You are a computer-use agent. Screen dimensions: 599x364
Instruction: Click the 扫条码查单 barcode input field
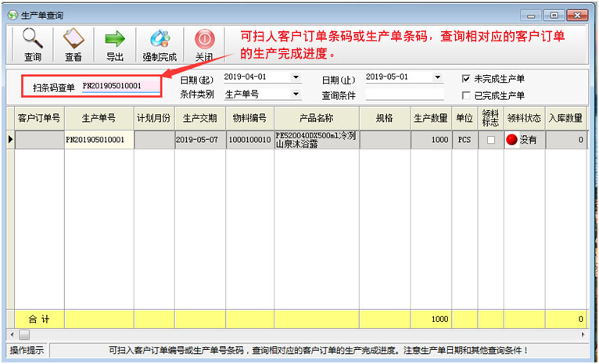pyautogui.click(x=121, y=86)
